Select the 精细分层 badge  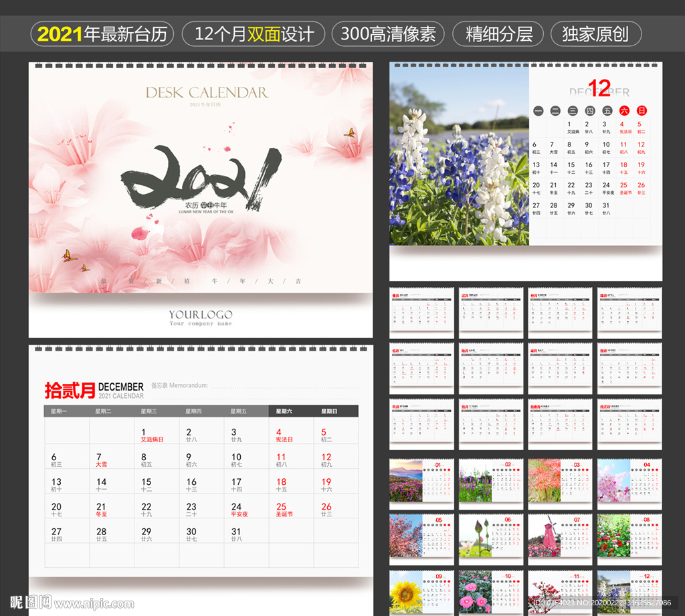tap(498, 34)
